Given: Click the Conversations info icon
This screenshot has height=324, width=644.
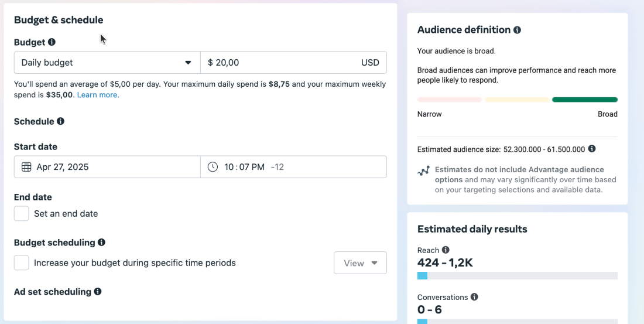Looking at the screenshot, I should (x=474, y=297).
